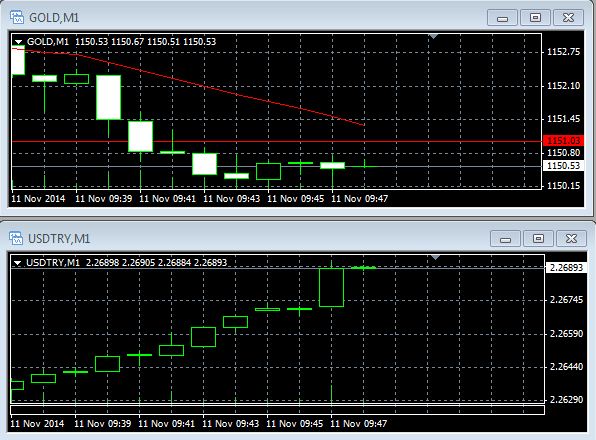The image size is (596, 440).
Task: Expand the GOLD,M1 chart dropdown triangle
Action: pyautogui.click(x=18, y=42)
